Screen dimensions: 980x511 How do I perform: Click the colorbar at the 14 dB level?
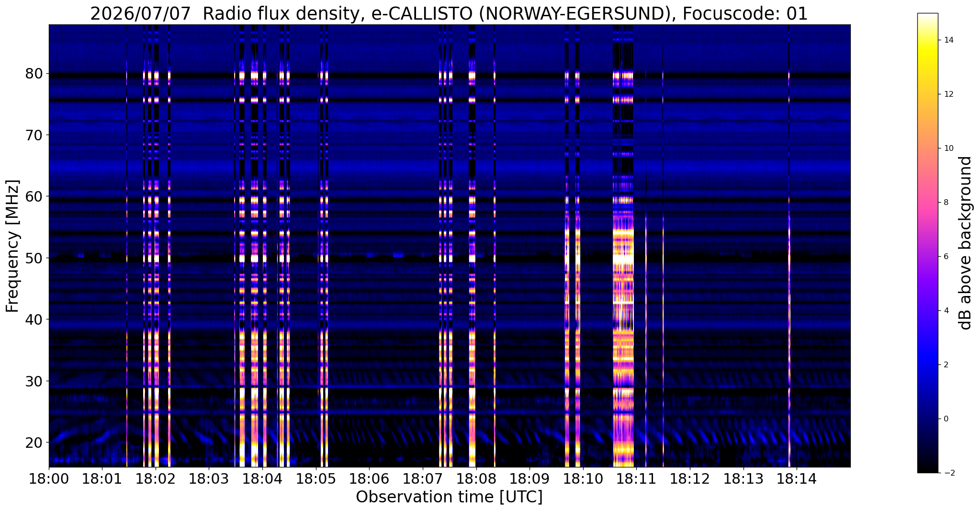click(x=927, y=40)
